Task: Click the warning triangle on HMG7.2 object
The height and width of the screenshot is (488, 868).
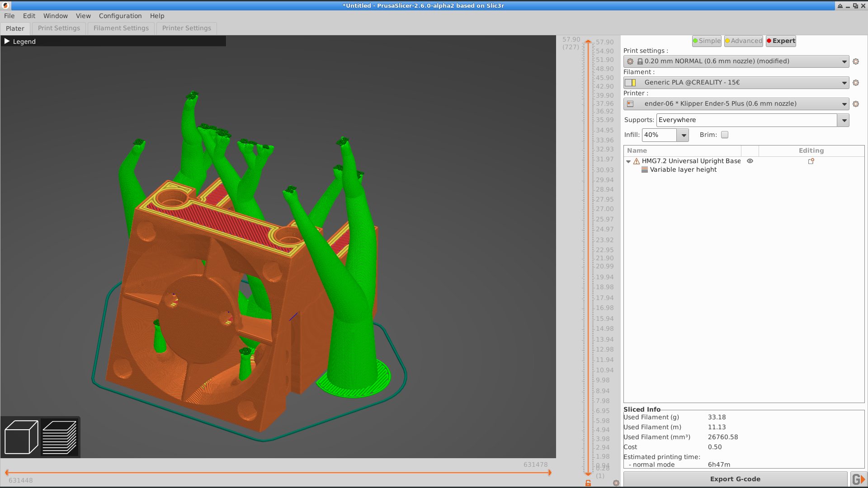Action: (x=636, y=161)
